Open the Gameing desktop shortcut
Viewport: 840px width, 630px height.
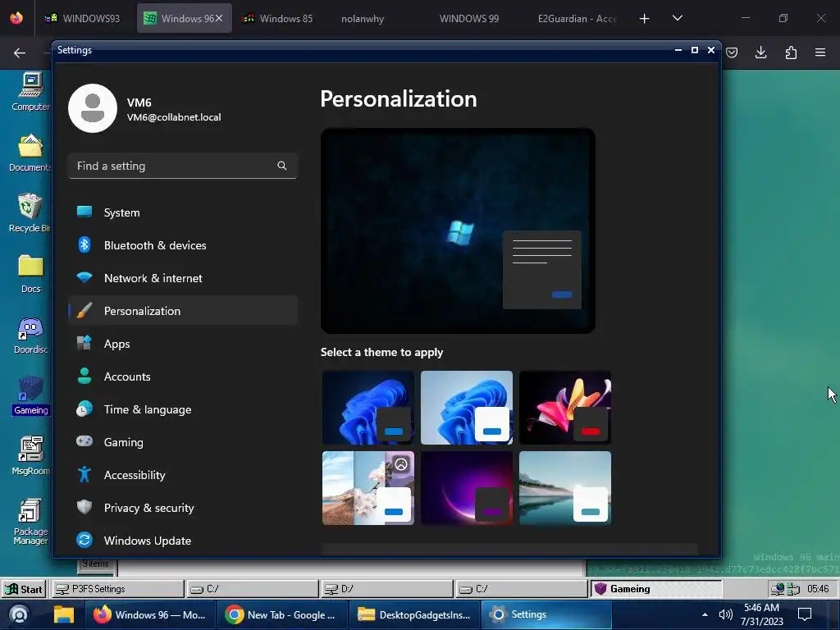click(x=30, y=396)
